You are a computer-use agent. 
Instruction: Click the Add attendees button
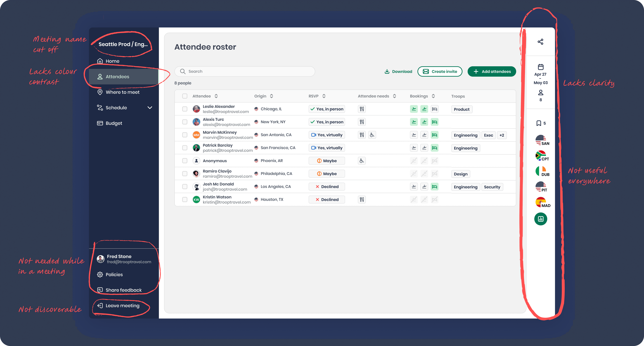tap(492, 71)
